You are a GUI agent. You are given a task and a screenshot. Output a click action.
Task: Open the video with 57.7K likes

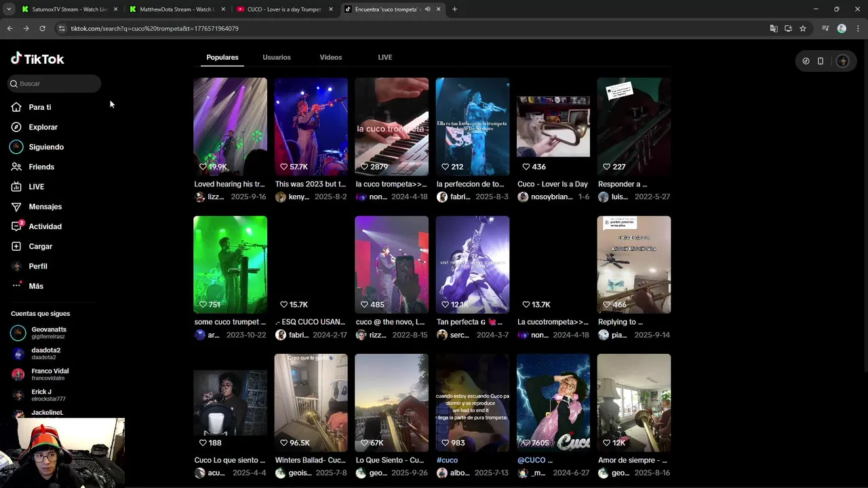click(311, 127)
